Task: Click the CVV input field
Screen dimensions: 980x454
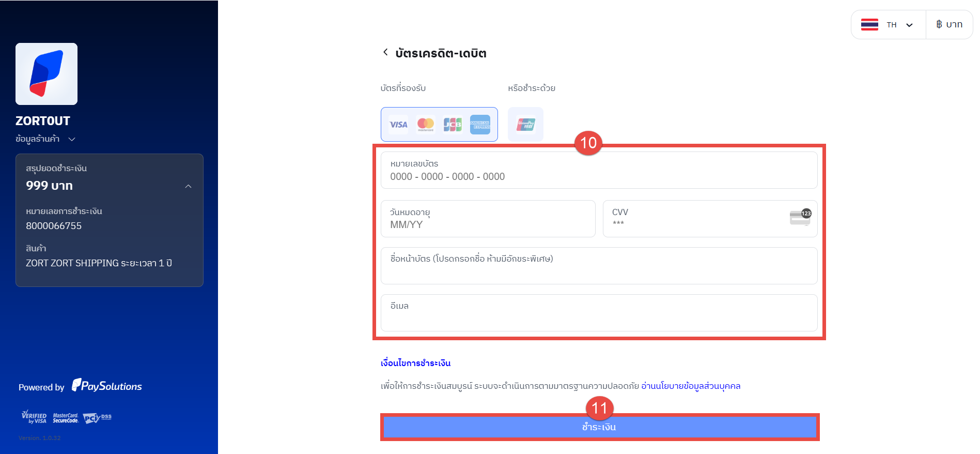Action: (692, 223)
